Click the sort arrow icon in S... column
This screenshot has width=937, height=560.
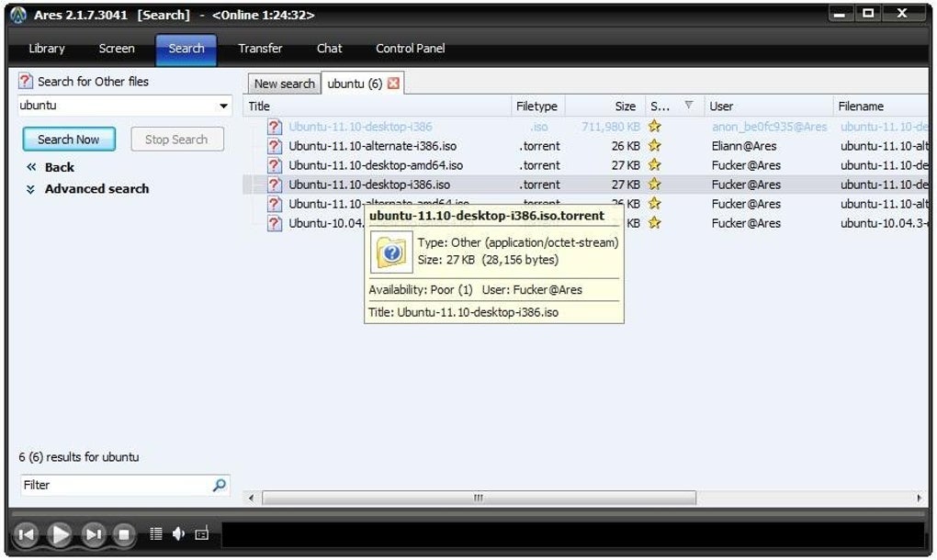click(x=688, y=105)
